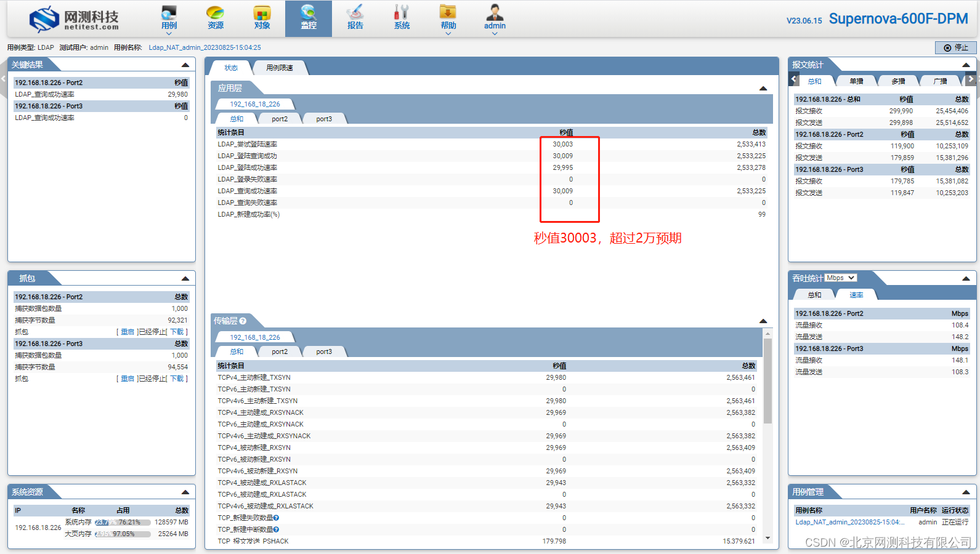Collapse the 抓包 panel

185,278
